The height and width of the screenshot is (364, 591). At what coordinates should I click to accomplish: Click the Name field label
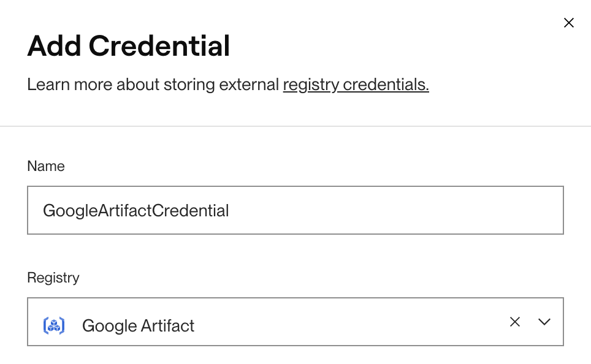pyautogui.click(x=45, y=166)
